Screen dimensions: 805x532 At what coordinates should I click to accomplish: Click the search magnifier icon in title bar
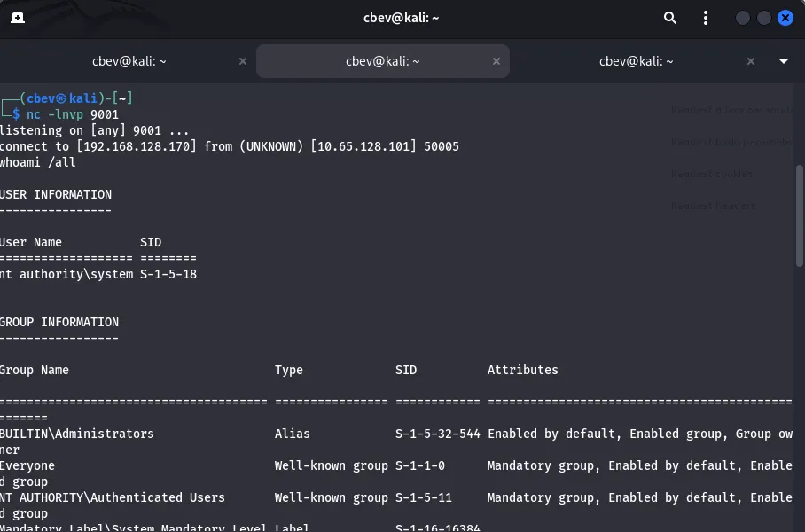tap(670, 18)
